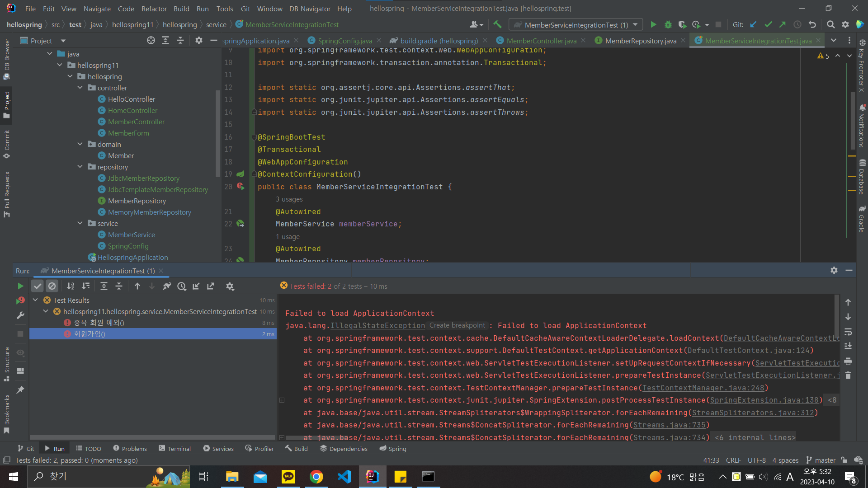
Task: Click the rollback undo icon
Action: [x=812, y=24]
